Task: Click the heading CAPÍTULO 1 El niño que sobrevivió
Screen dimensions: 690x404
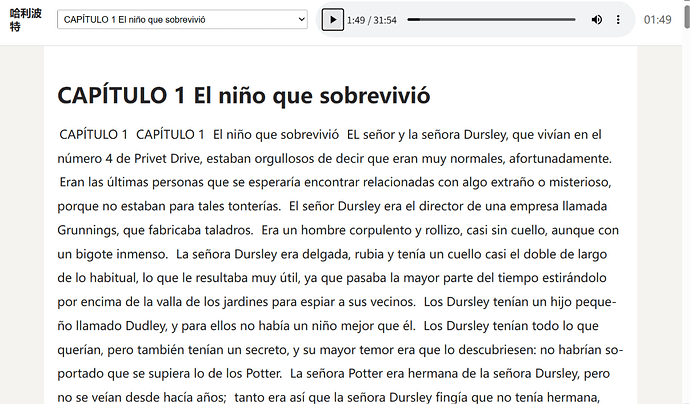Action: click(244, 95)
